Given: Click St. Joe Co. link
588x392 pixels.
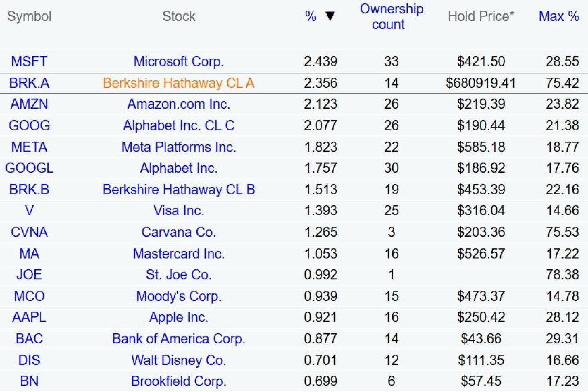Looking at the screenshot, I should (x=179, y=275).
